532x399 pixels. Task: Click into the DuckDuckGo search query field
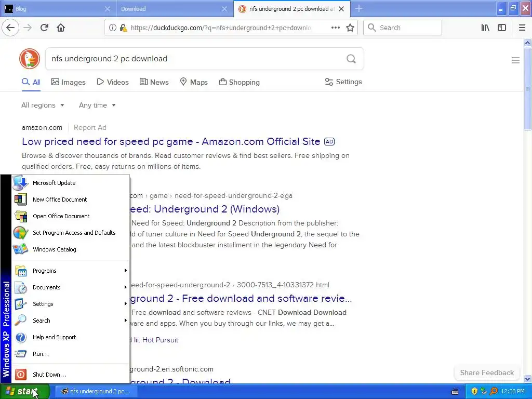[x=196, y=59]
